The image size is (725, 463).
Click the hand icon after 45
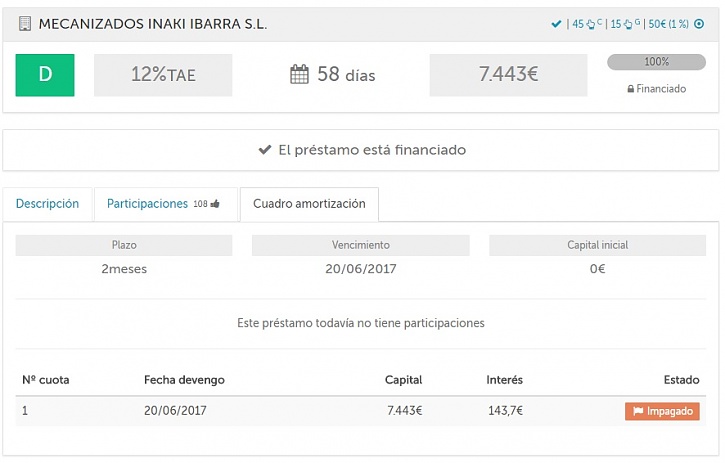pos(591,24)
